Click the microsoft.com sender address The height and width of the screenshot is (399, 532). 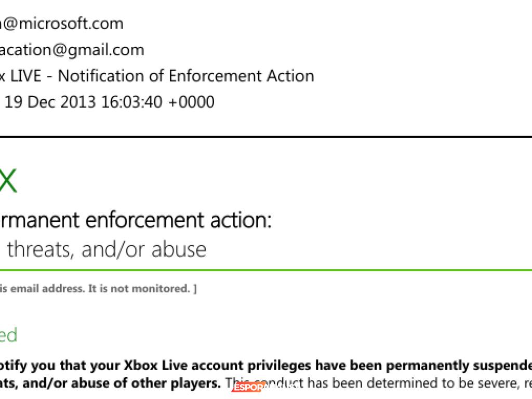point(61,23)
